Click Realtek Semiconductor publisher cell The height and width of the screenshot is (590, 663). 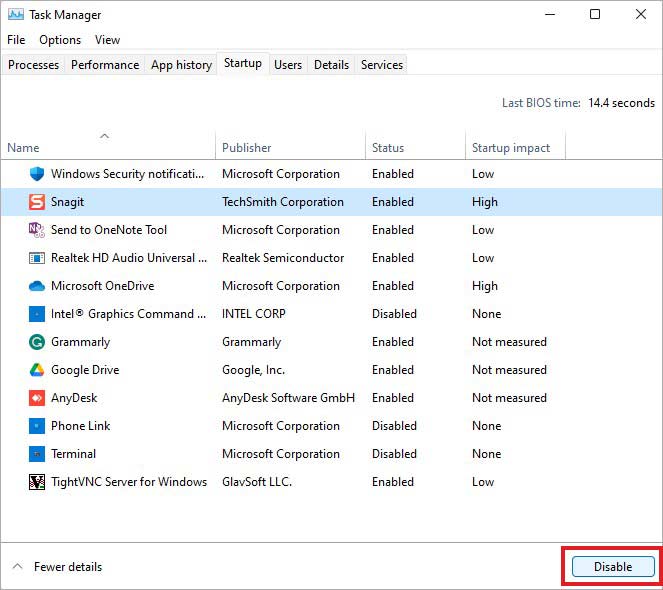[x=283, y=258]
